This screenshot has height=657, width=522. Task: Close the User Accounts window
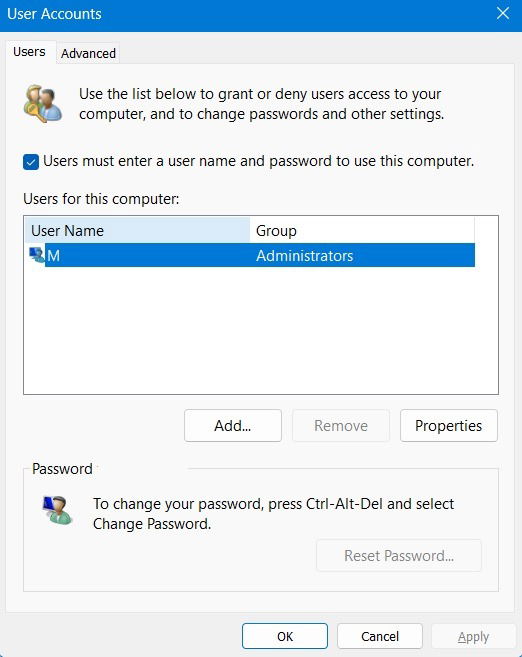point(503,13)
